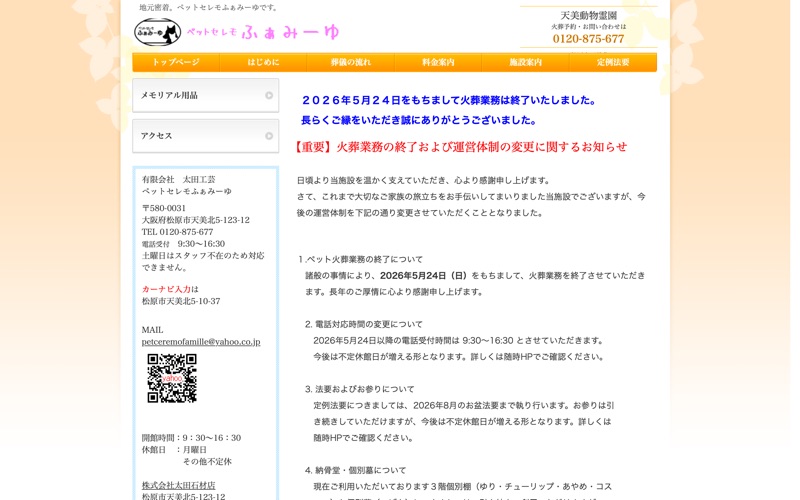800x500 pixels.
Task: Click the 0120-875-677 phone number in header
Action: [x=588, y=39]
